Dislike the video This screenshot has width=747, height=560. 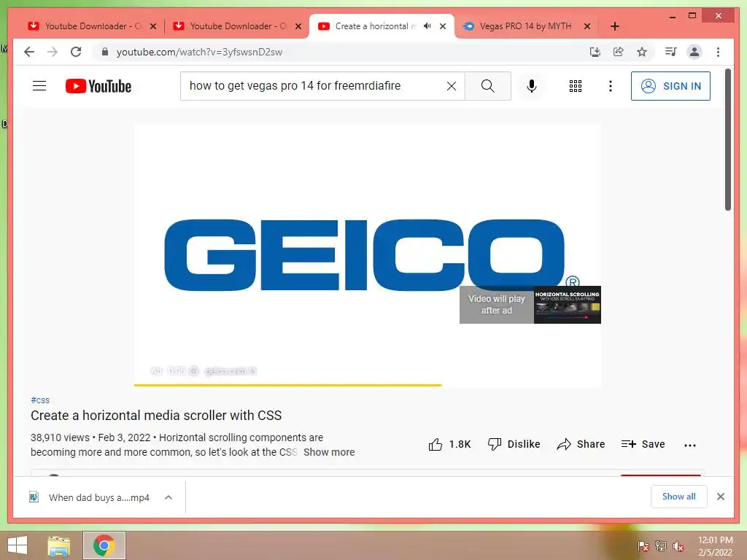514,444
